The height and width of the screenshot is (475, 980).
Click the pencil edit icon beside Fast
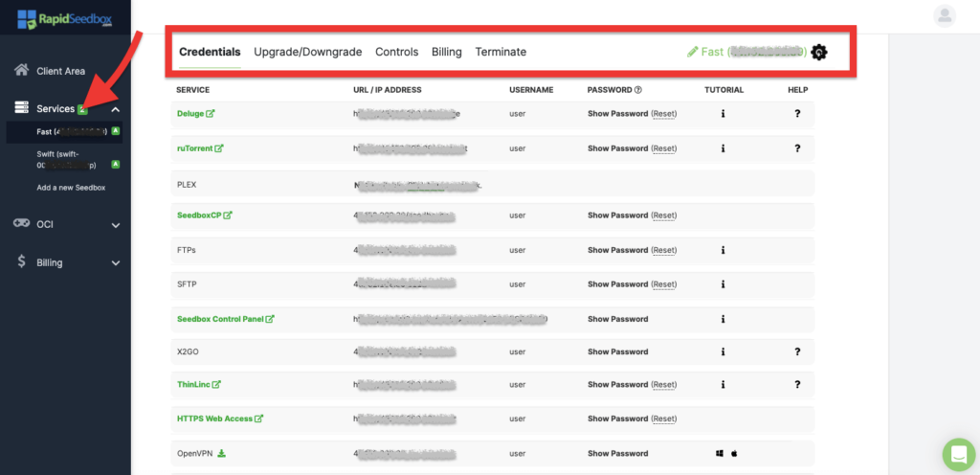pyautogui.click(x=693, y=52)
